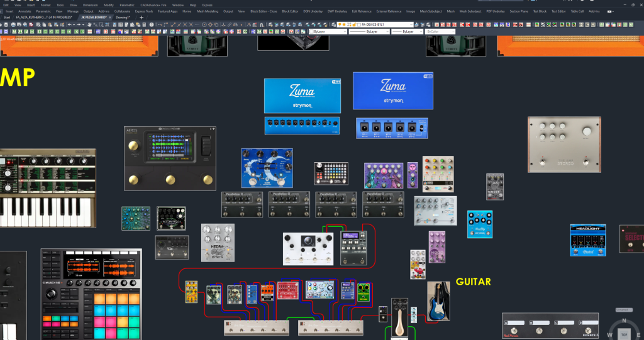Screen dimensions: 644x340
Task: Open the Express Tools ribbon tab
Action: (144, 11)
